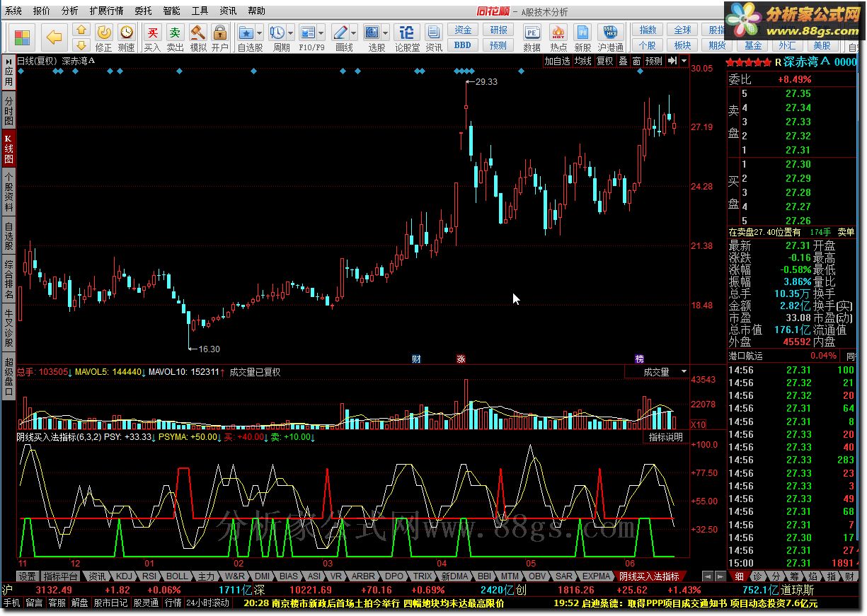Click the 榜 marker on the chart
The width and height of the screenshot is (867, 616).
click(640, 359)
